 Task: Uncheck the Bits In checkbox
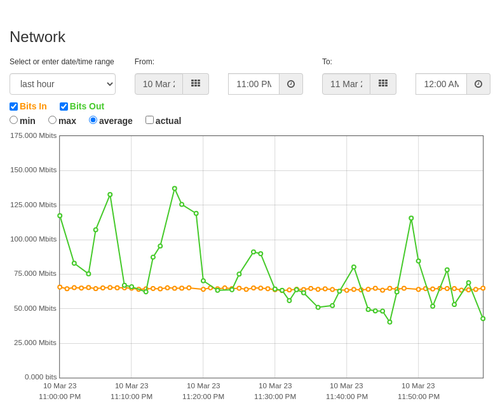tap(14, 106)
